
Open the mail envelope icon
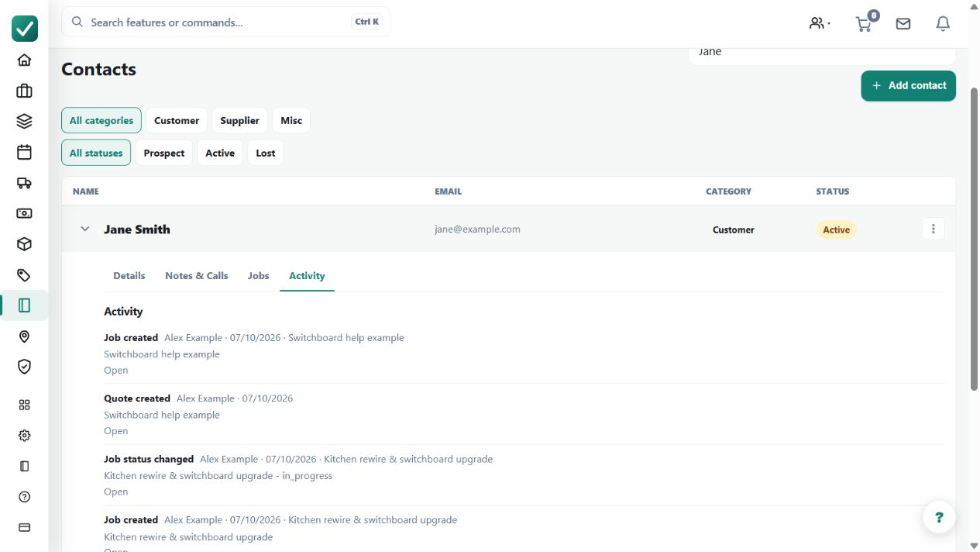(903, 23)
